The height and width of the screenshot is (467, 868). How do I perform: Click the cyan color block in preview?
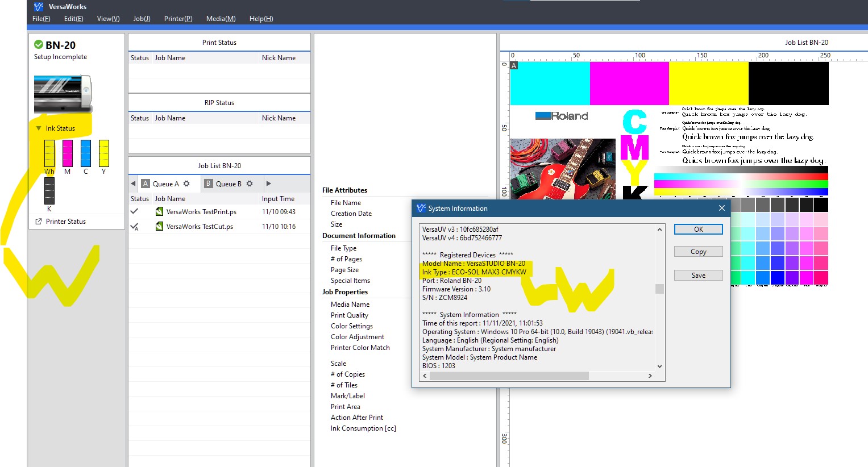[550, 84]
